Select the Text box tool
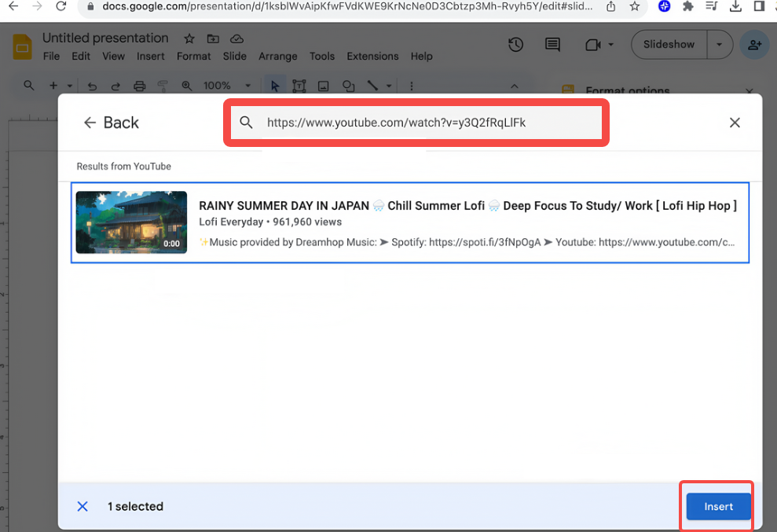777x532 pixels. coord(299,86)
